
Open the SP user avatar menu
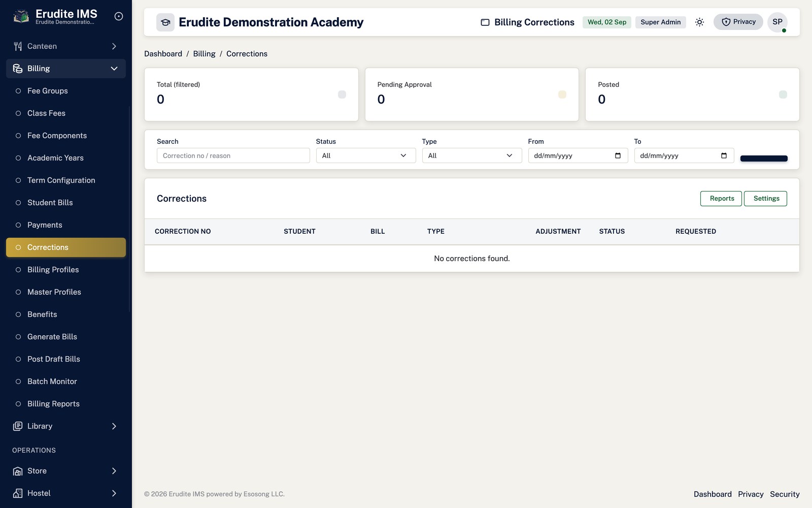[x=777, y=22]
